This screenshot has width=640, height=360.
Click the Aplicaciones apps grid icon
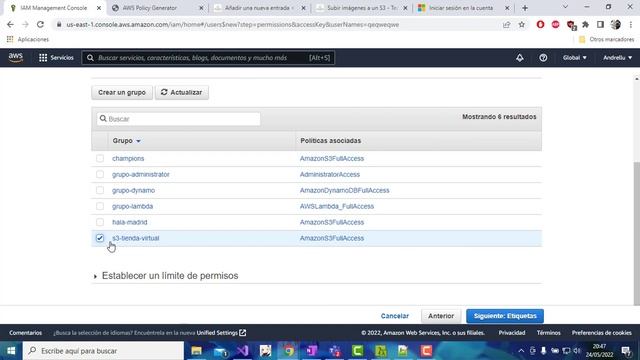(10, 39)
